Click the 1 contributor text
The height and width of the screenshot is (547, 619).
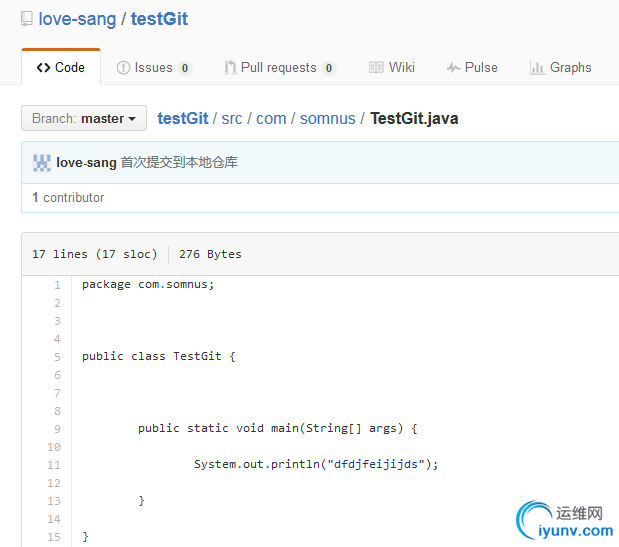[x=68, y=197]
